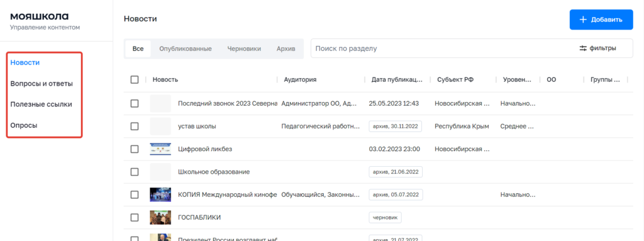This screenshot has width=644, height=241.
Task: Click the мояшкола logo
Action: [40, 16]
